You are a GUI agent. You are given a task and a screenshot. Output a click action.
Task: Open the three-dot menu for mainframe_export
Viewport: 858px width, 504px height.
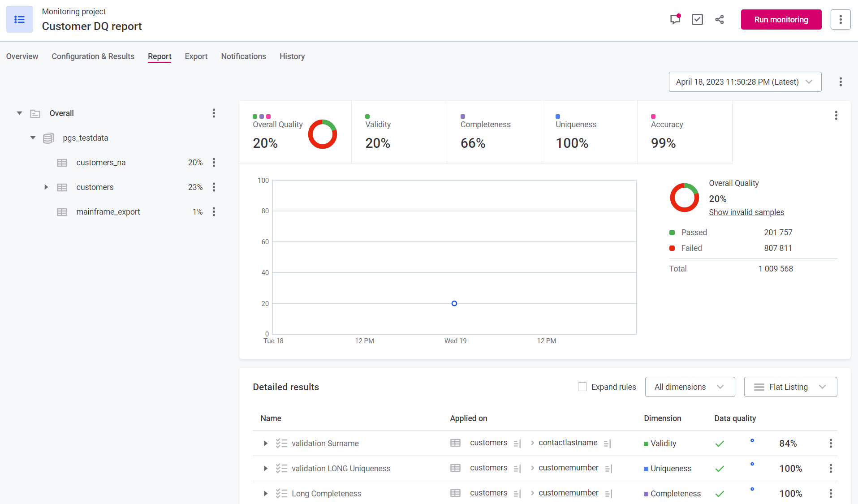pos(214,212)
